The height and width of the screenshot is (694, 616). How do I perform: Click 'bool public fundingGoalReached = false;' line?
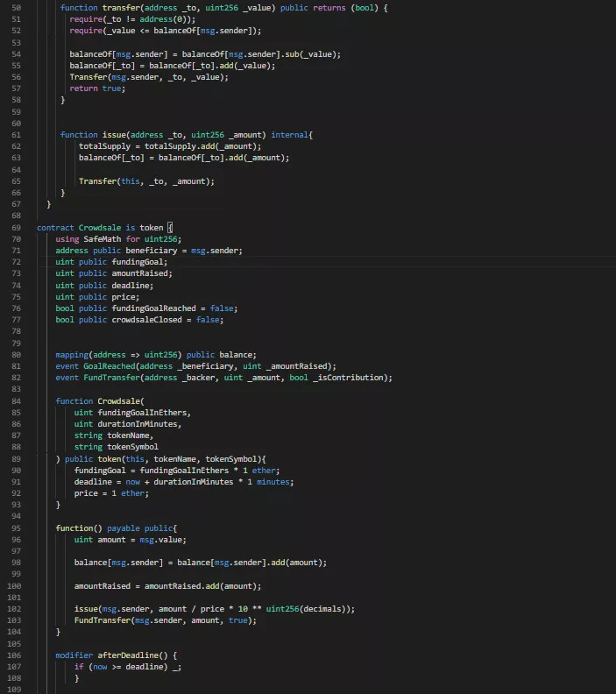146,308
